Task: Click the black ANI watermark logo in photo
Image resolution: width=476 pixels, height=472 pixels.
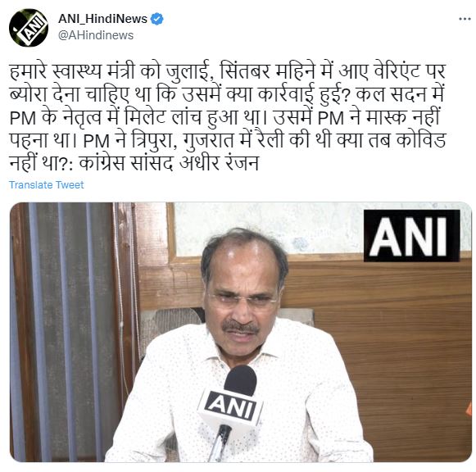Action: pyautogui.click(x=411, y=235)
